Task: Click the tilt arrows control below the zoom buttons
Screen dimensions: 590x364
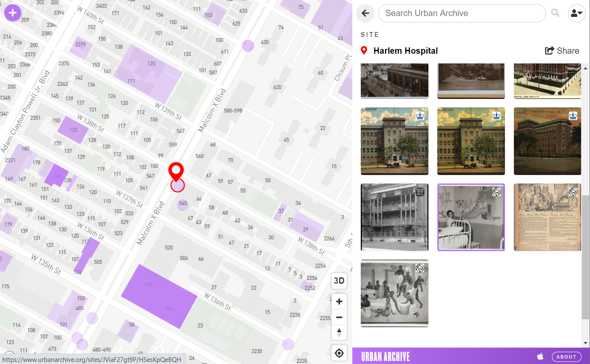Action: point(339,333)
